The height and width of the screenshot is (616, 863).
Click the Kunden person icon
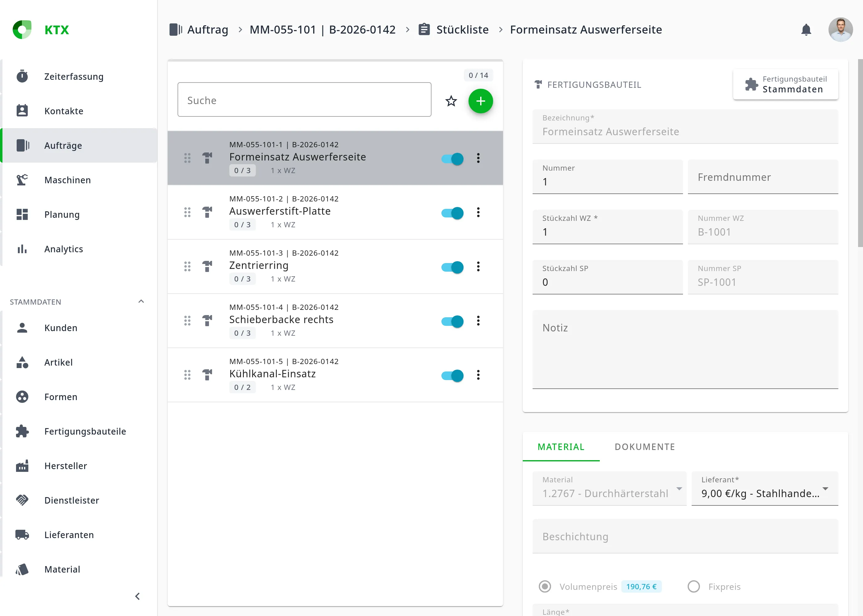tap(22, 328)
